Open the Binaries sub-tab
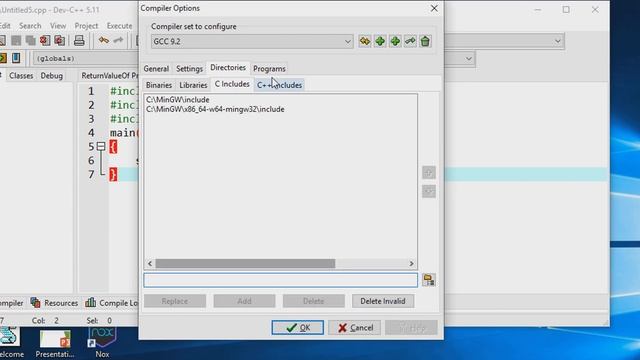This screenshot has height=360, width=640. pyautogui.click(x=159, y=85)
